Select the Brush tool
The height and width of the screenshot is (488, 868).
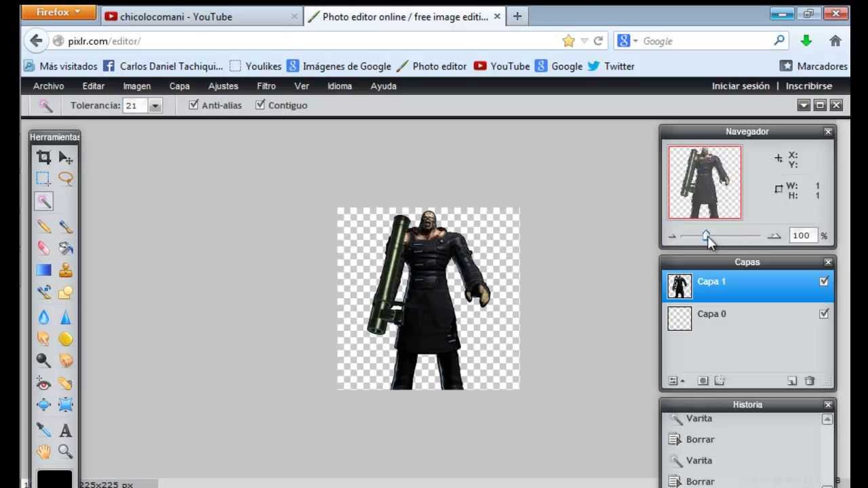click(66, 226)
